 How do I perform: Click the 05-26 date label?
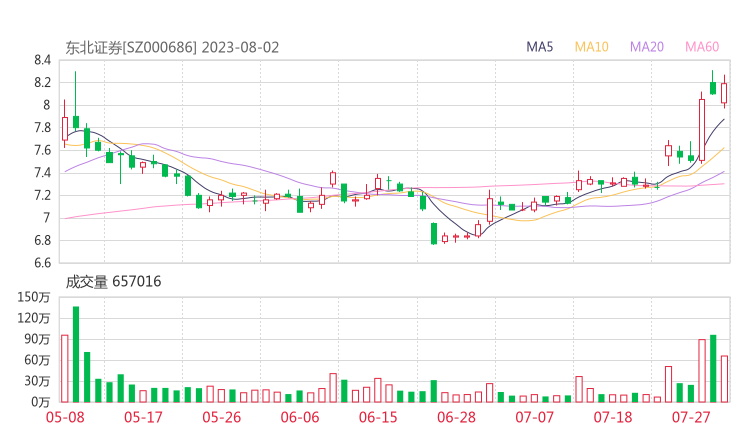click(222, 417)
